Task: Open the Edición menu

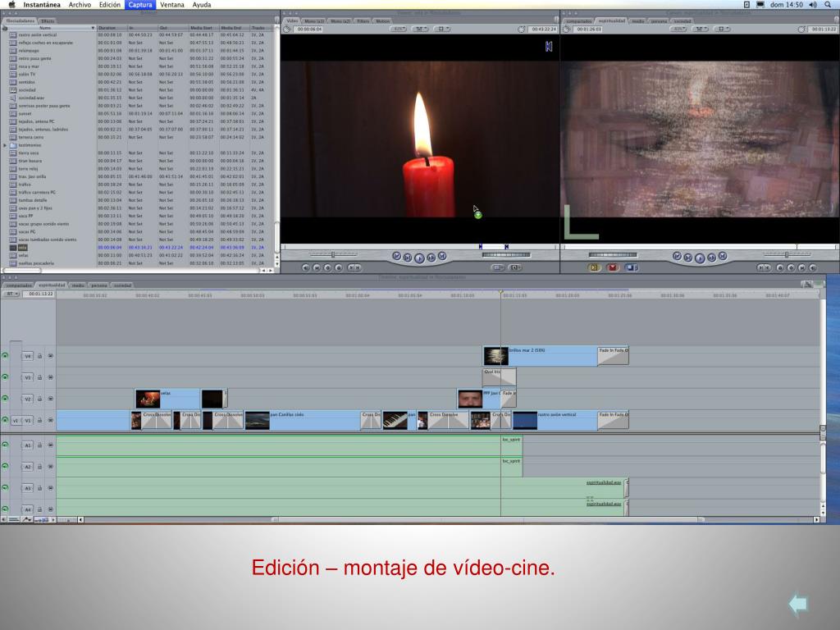Action: point(110,5)
